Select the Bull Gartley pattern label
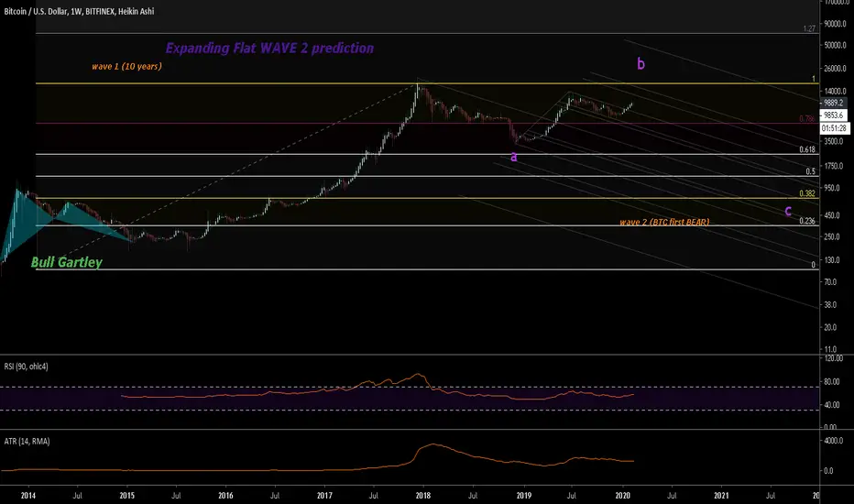Image resolution: width=854 pixels, height=504 pixels. 67,263
